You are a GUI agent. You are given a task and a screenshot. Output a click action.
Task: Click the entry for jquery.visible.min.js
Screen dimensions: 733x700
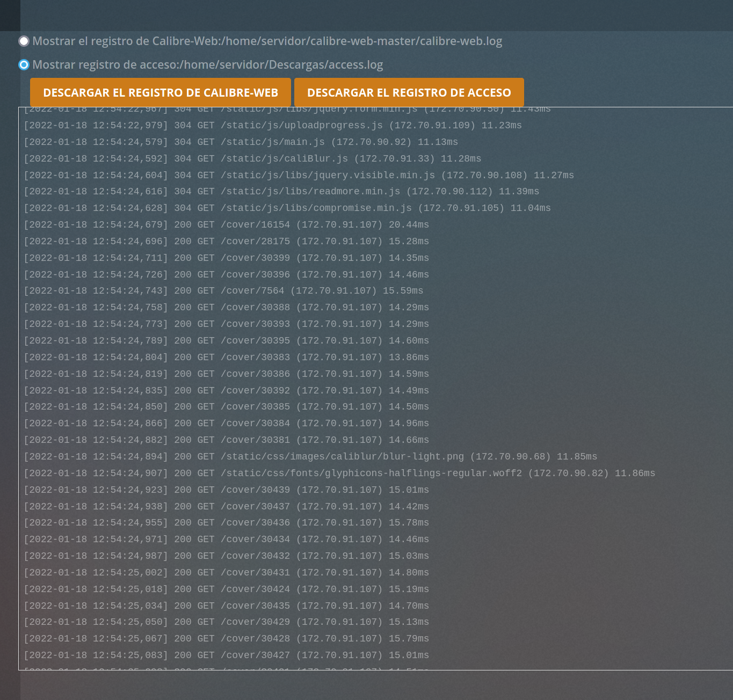299,175
